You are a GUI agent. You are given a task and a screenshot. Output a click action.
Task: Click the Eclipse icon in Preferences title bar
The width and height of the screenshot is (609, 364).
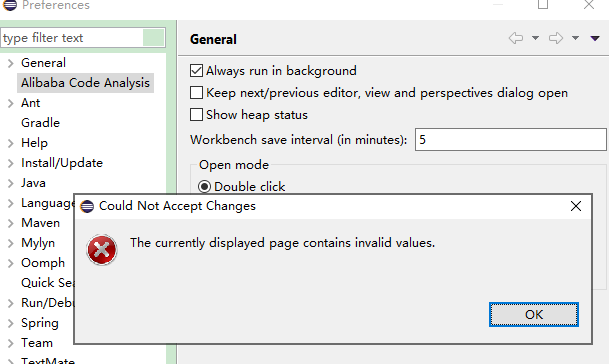(10, 5)
